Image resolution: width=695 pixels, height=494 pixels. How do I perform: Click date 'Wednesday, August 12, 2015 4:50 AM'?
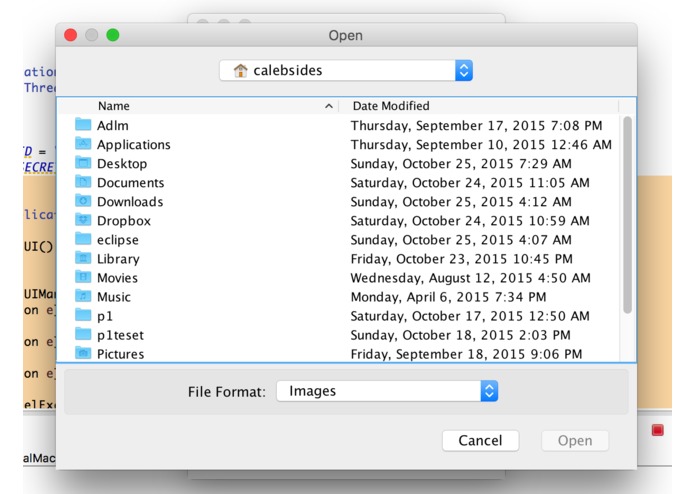471,278
